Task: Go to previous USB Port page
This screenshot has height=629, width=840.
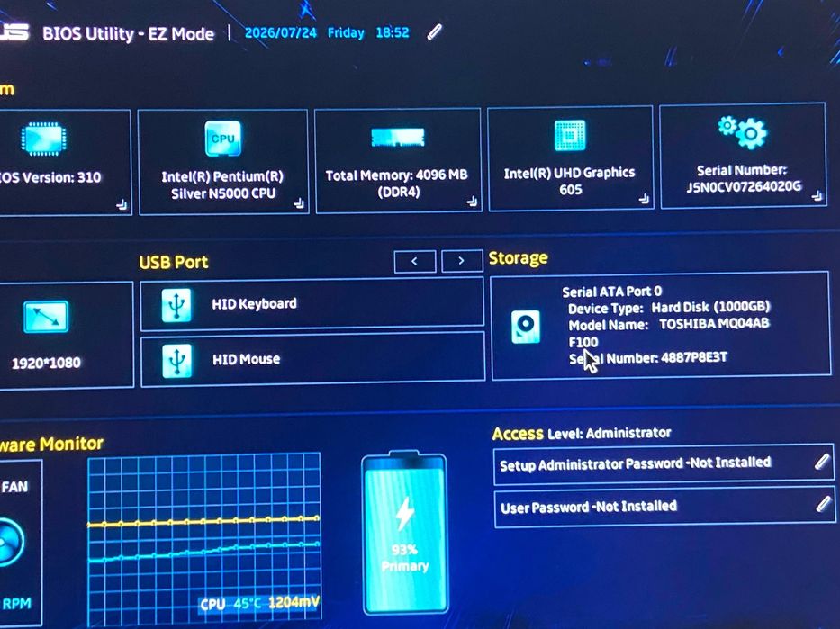Action: click(x=415, y=261)
